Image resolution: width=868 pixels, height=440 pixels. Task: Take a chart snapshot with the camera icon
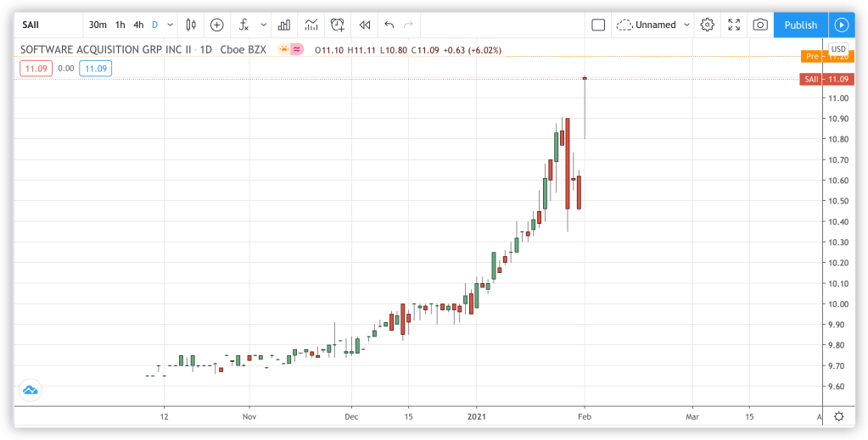tap(760, 25)
